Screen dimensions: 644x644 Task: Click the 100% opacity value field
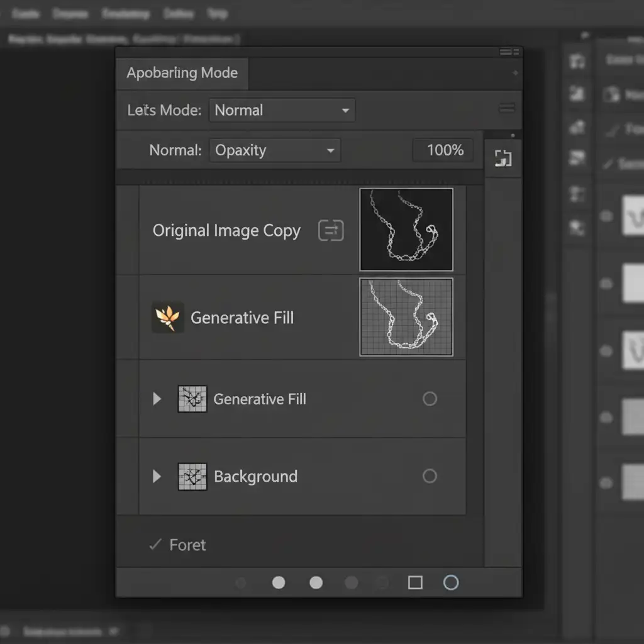[x=444, y=150]
